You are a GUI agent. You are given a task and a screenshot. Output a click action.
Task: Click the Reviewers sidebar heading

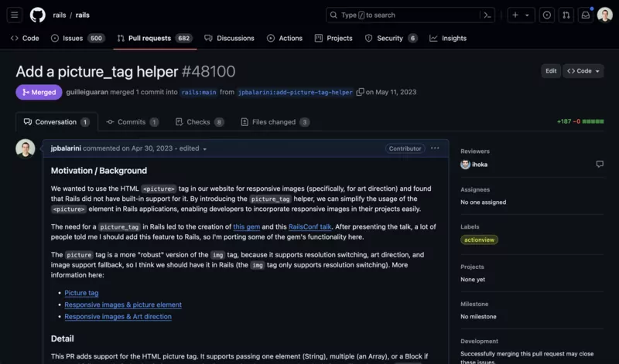[x=475, y=151]
